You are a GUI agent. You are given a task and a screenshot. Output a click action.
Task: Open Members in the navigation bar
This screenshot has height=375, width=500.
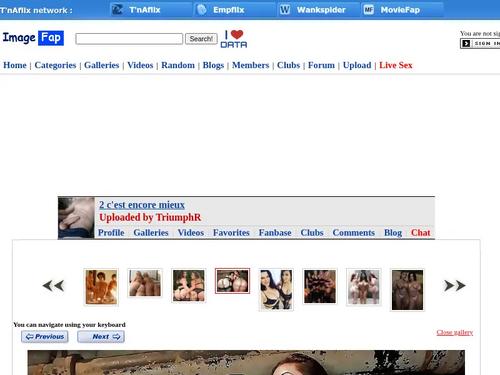click(x=250, y=65)
